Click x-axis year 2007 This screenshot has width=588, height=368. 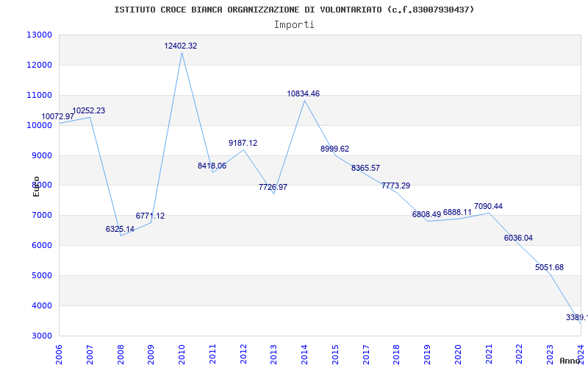[x=90, y=354]
